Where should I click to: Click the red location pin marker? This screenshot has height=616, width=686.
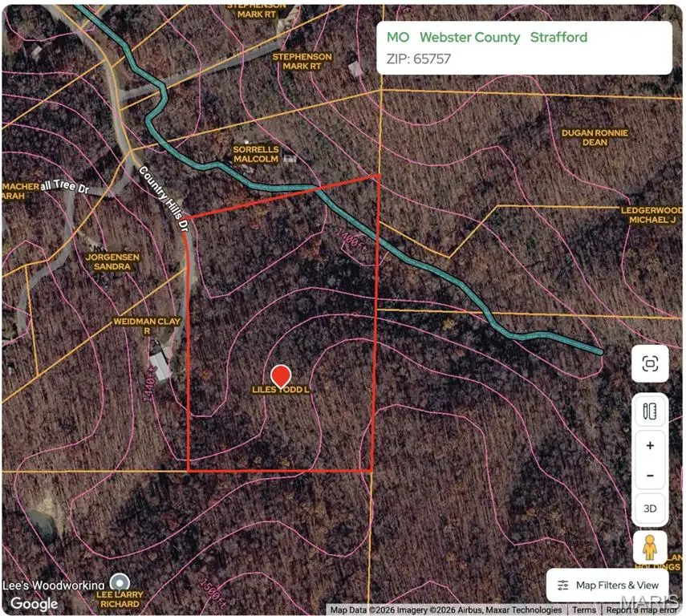coord(281,375)
